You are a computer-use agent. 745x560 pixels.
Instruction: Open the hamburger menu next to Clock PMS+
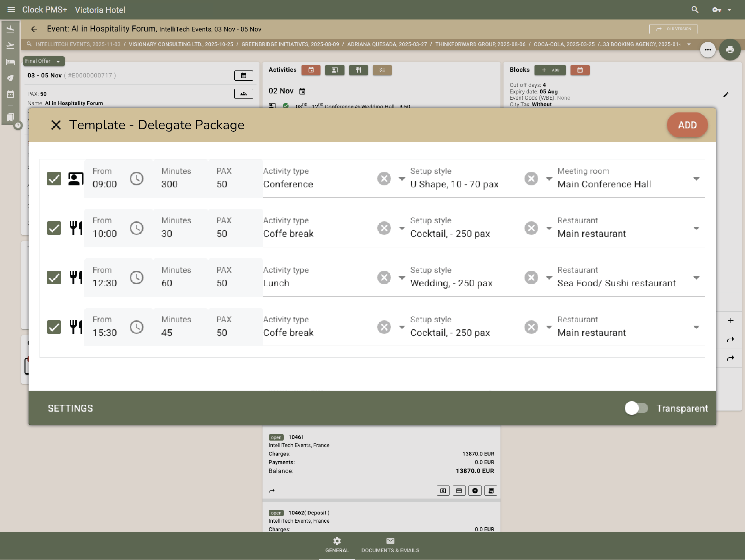click(11, 9)
